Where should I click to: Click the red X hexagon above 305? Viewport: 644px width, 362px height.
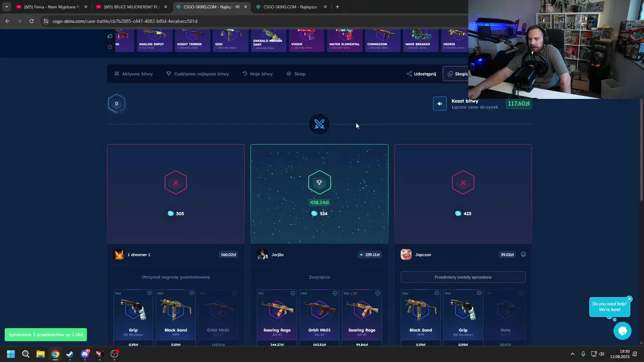click(x=176, y=183)
